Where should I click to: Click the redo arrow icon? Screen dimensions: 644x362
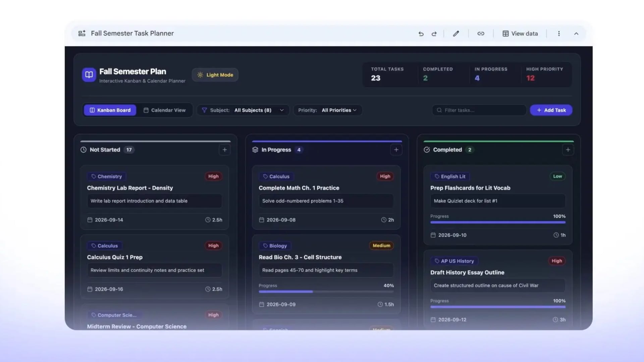[x=434, y=34]
